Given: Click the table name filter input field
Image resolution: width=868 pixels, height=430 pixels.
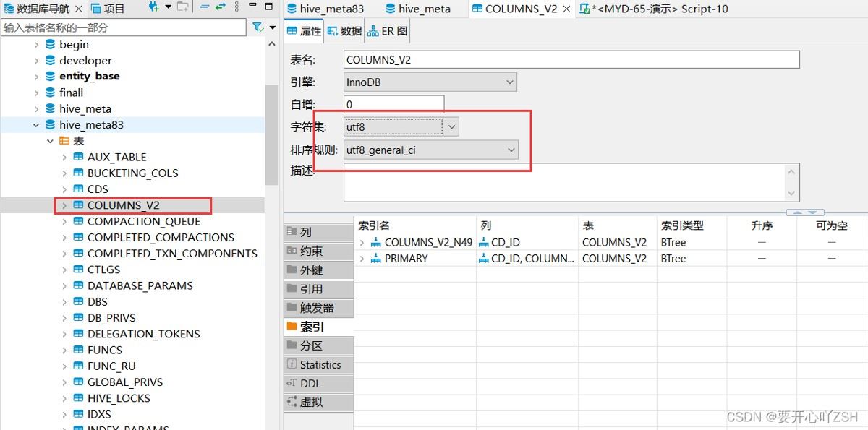Looking at the screenshot, I should point(124,27).
